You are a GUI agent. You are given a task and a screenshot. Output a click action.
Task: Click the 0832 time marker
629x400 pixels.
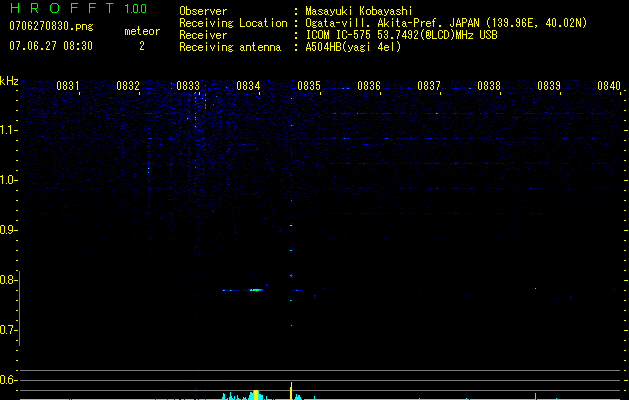tap(128, 86)
